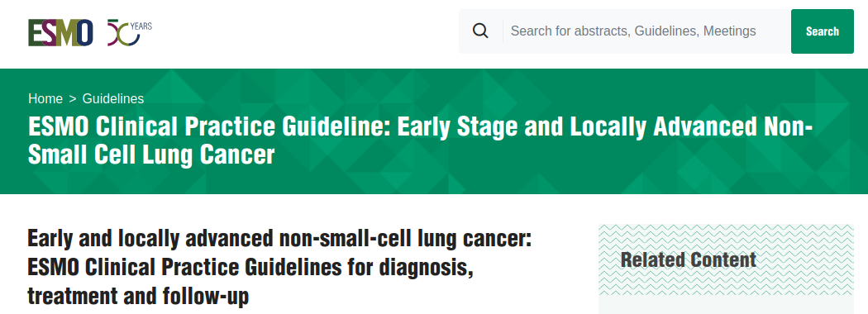The width and height of the screenshot is (868, 314).
Task: Click the blank header space left of search bar
Action: point(304,32)
